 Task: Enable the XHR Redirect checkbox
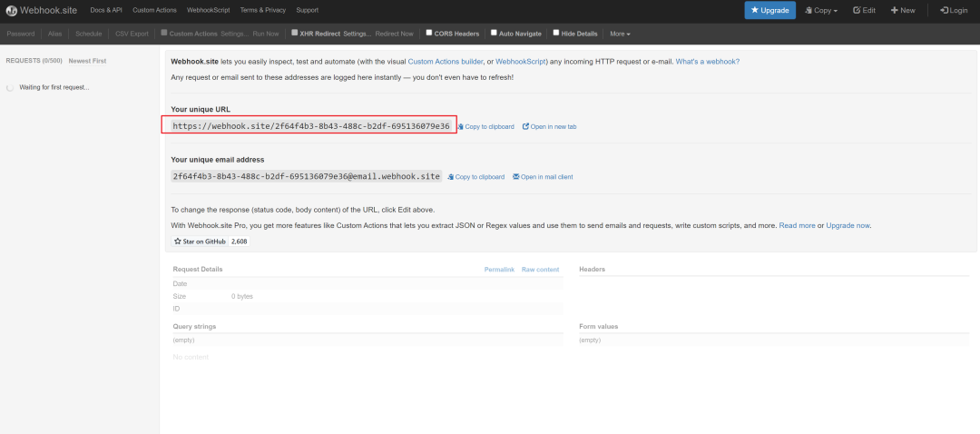click(x=295, y=34)
